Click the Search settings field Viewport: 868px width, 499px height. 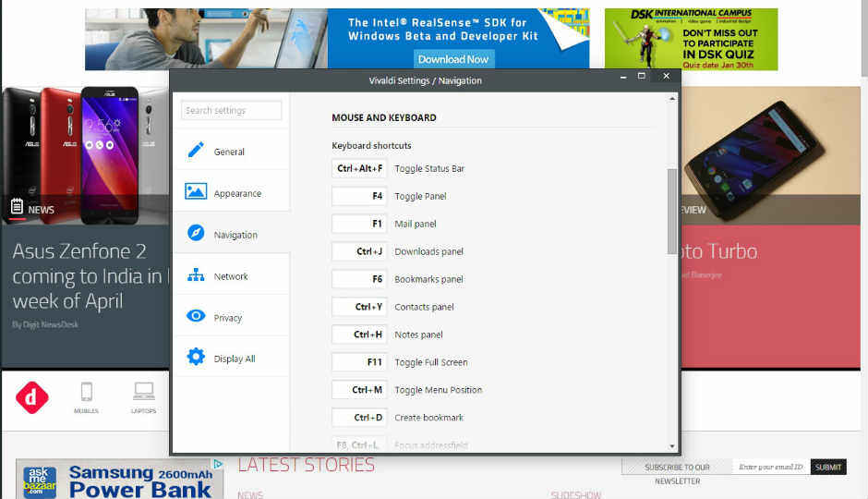232,110
